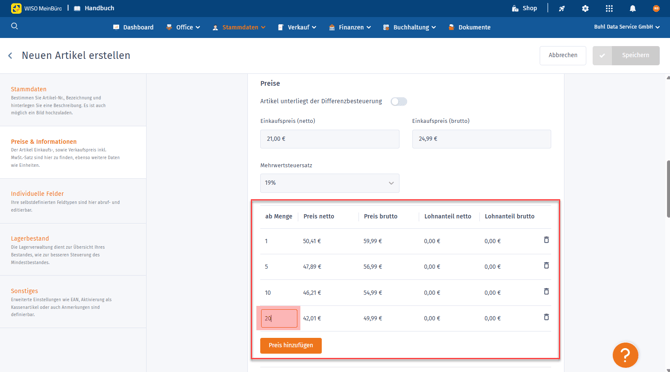This screenshot has width=670, height=372.
Task: Expand the Buhl Data Service GmbH account menu
Action: tap(626, 27)
